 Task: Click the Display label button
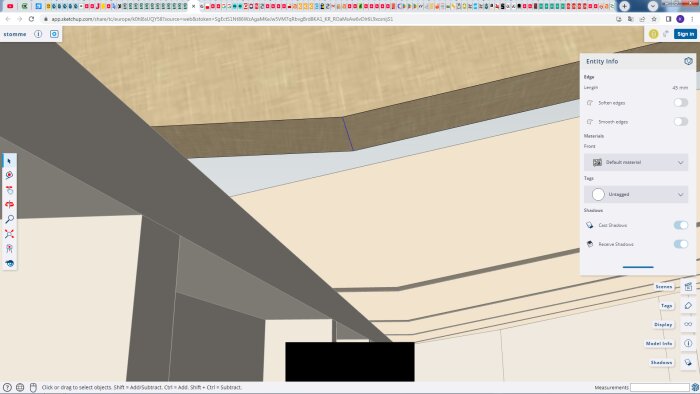point(663,324)
